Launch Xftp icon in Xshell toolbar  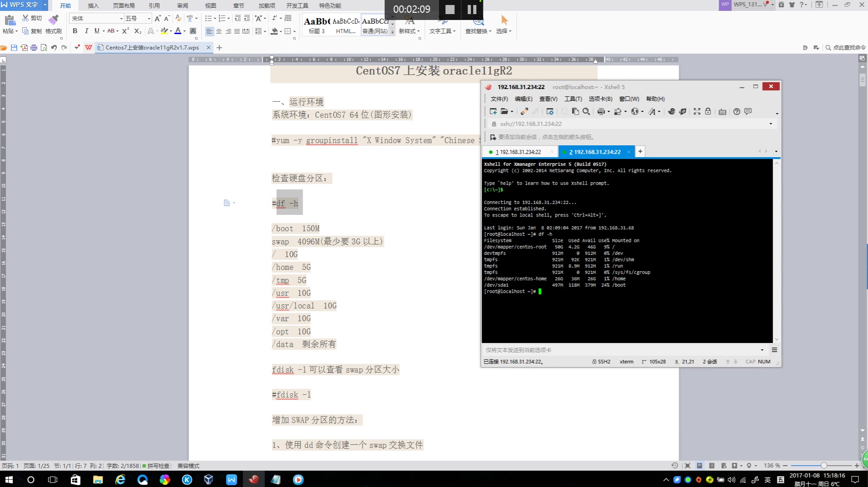[x=682, y=111]
